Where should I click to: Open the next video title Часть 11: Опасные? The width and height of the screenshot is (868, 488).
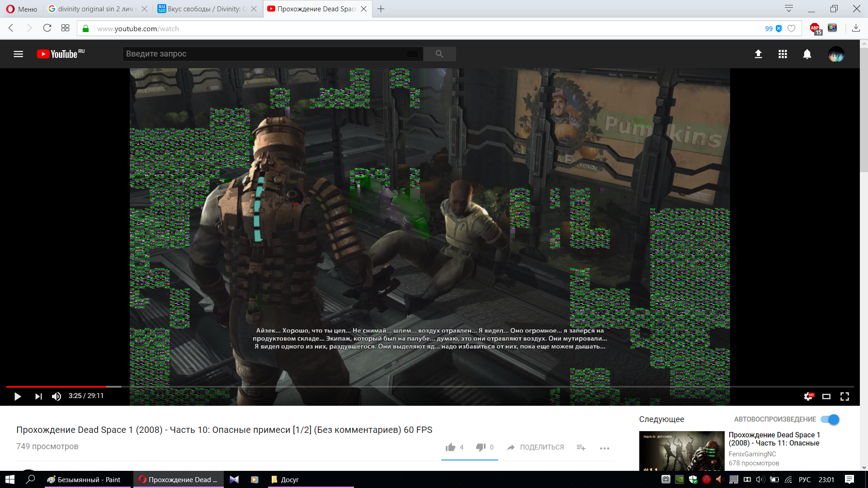774,439
